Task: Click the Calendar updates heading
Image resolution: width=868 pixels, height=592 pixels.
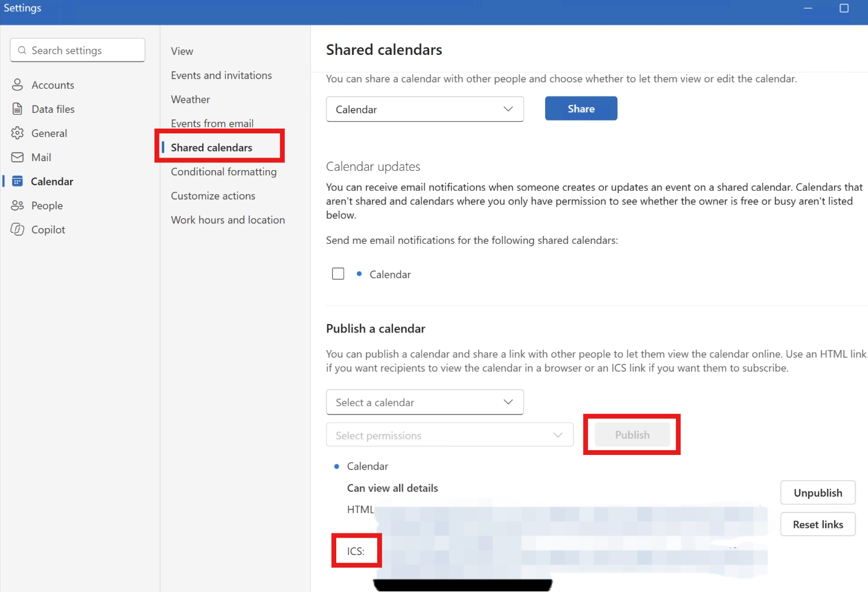Action: tap(373, 167)
